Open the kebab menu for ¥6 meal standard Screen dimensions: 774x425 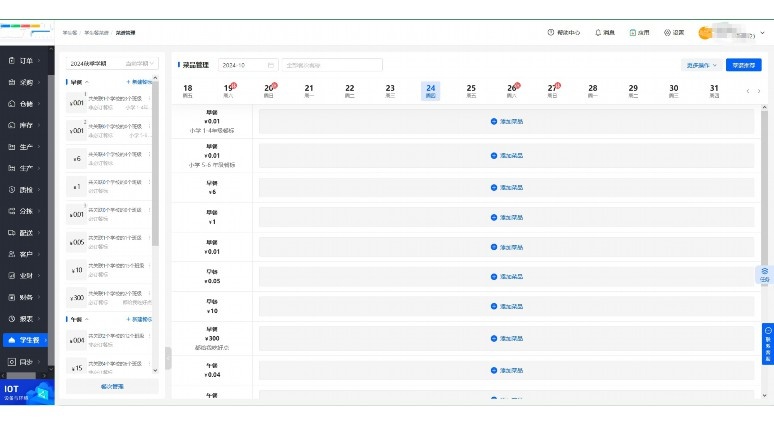[x=150, y=155]
